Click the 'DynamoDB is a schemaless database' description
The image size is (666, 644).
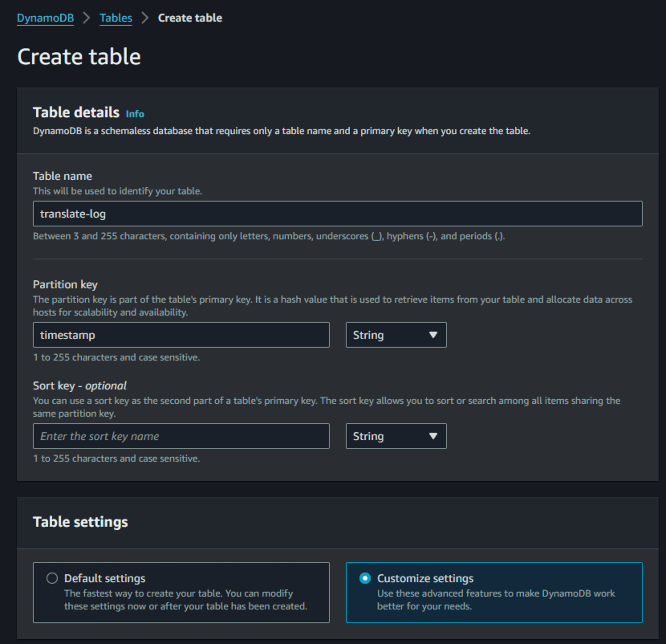pos(281,131)
